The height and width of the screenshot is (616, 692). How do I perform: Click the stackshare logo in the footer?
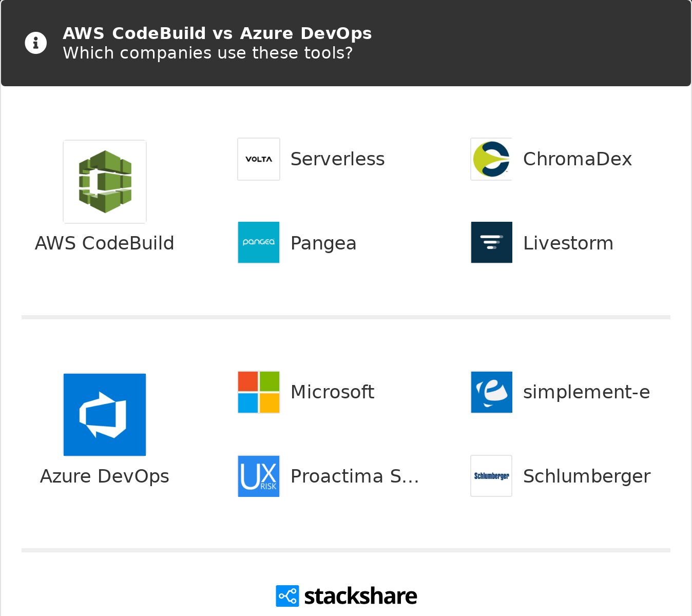tap(347, 596)
